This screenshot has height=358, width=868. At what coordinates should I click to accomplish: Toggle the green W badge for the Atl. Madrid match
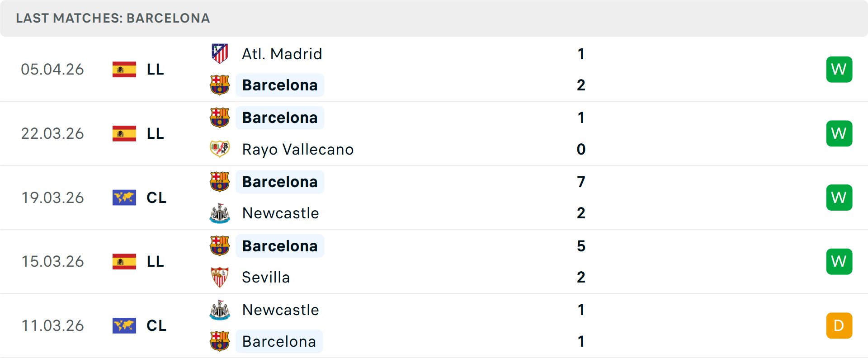point(839,69)
